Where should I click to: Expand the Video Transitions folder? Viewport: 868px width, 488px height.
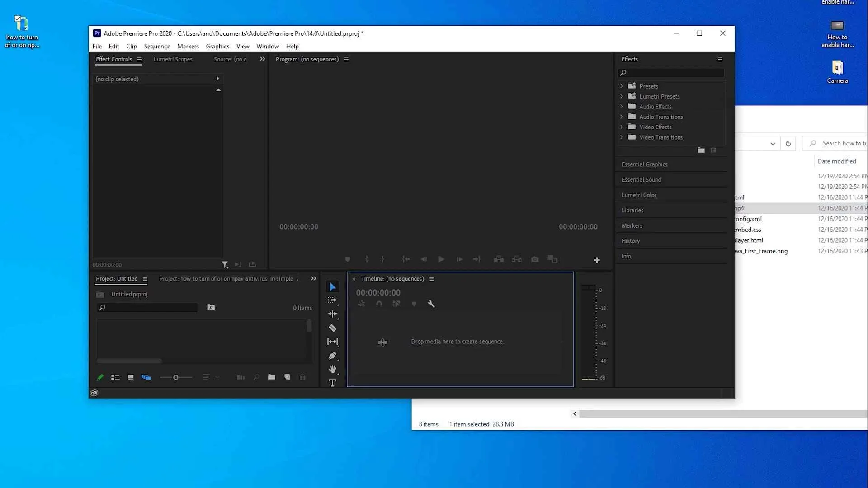tap(622, 137)
